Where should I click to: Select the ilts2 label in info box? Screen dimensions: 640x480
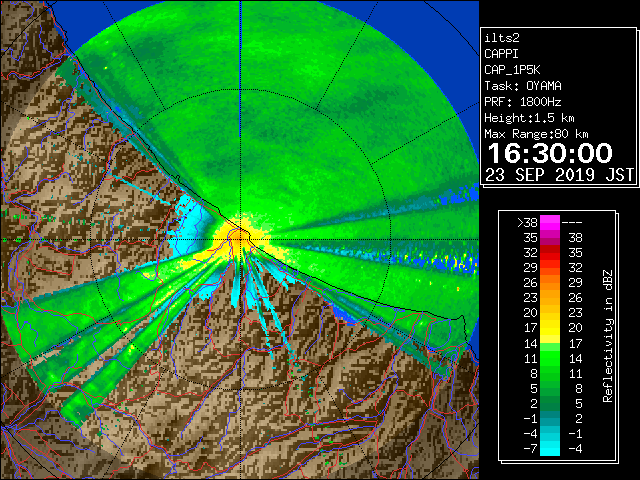pos(502,38)
